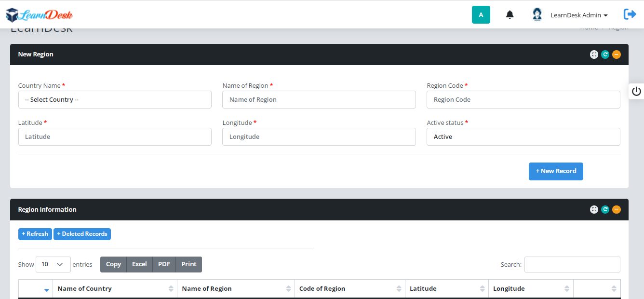The height and width of the screenshot is (299, 644).
Task: Expand New Region panel to fullscreen
Action: coord(594,54)
